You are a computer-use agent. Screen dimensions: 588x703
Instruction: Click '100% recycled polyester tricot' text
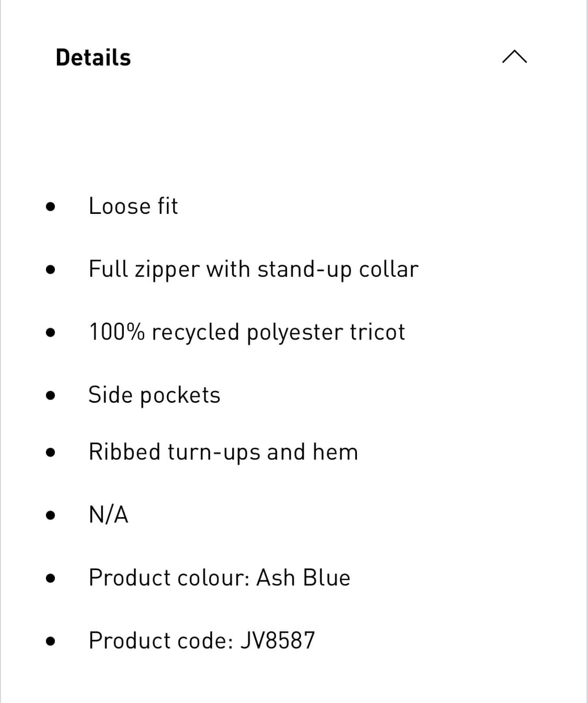pyautogui.click(x=247, y=332)
